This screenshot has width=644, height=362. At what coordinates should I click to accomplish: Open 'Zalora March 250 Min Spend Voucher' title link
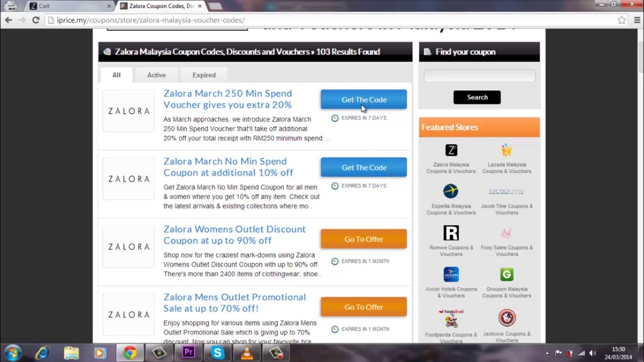(x=227, y=99)
